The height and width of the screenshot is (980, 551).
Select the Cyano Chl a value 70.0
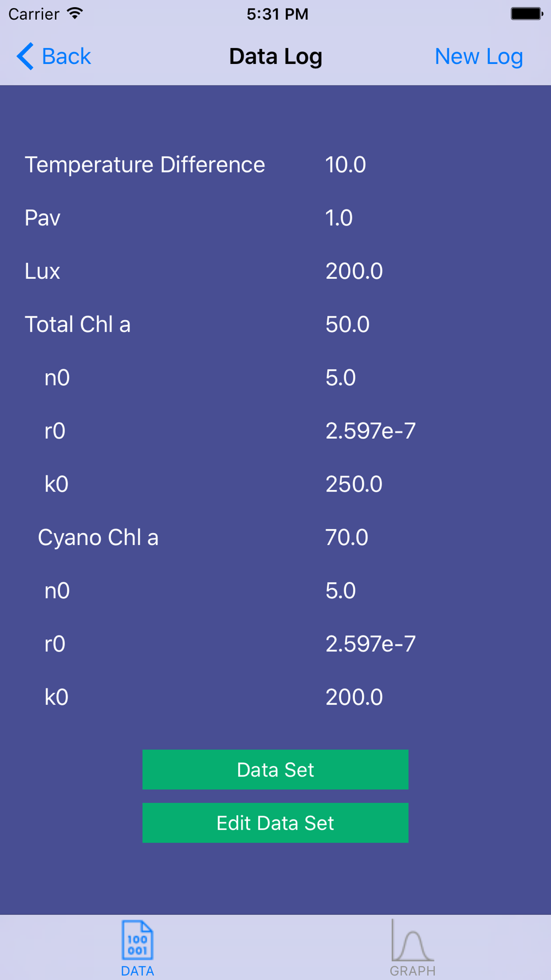[347, 537]
